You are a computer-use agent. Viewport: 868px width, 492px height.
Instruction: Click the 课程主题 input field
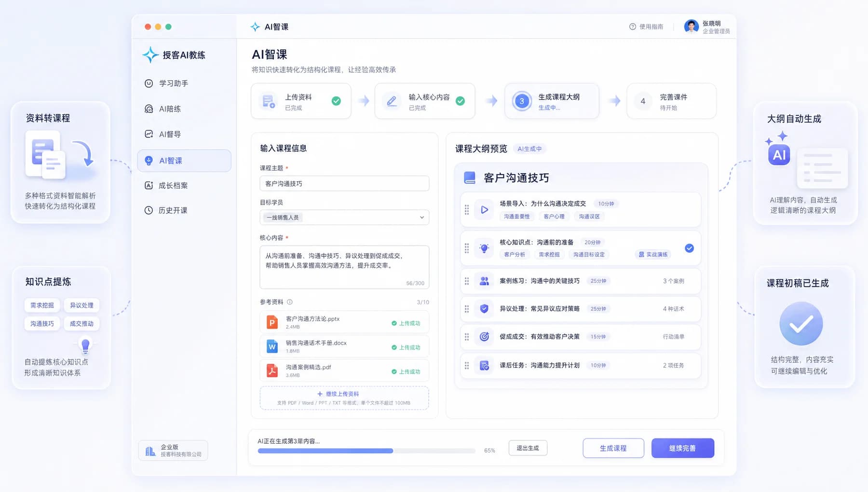(x=344, y=183)
